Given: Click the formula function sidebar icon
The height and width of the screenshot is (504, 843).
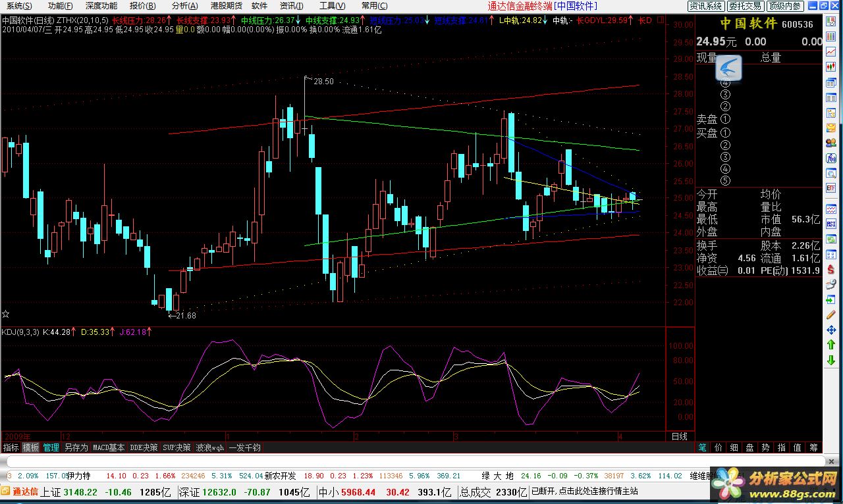Looking at the screenshot, I should coord(831,159).
